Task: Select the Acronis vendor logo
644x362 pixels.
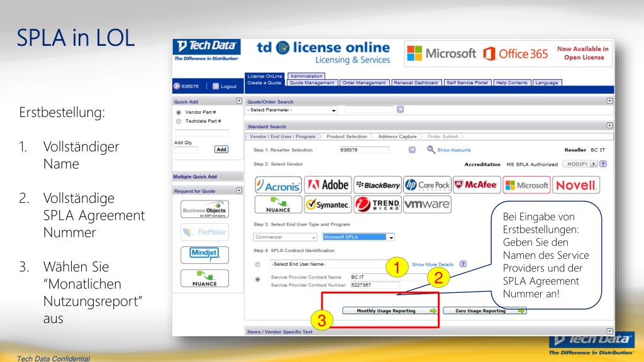Action: point(278,185)
